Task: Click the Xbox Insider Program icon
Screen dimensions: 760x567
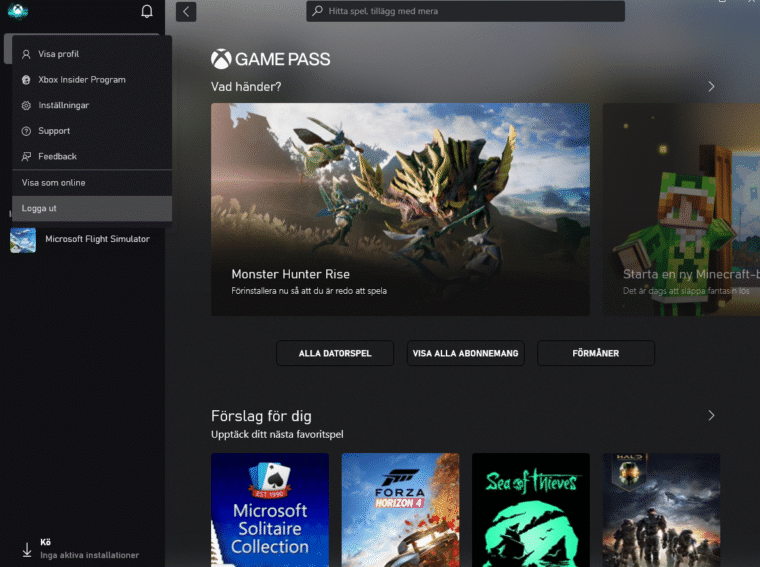Action: 26,80
